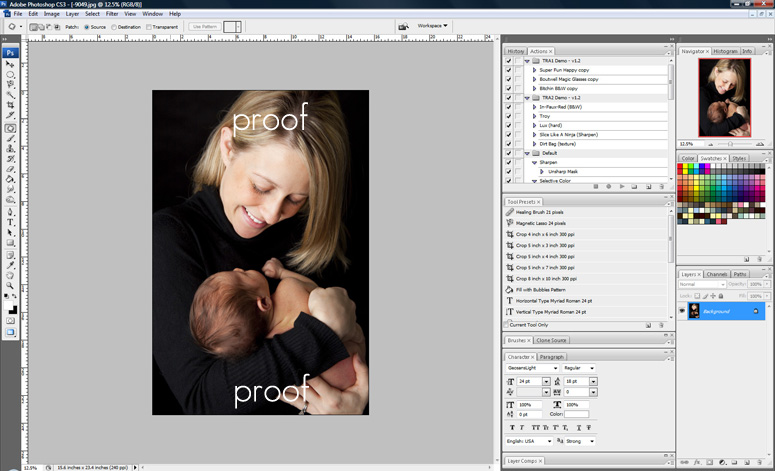
Task: Select the Type tool in the toolbox
Action: tap(10, 222)
